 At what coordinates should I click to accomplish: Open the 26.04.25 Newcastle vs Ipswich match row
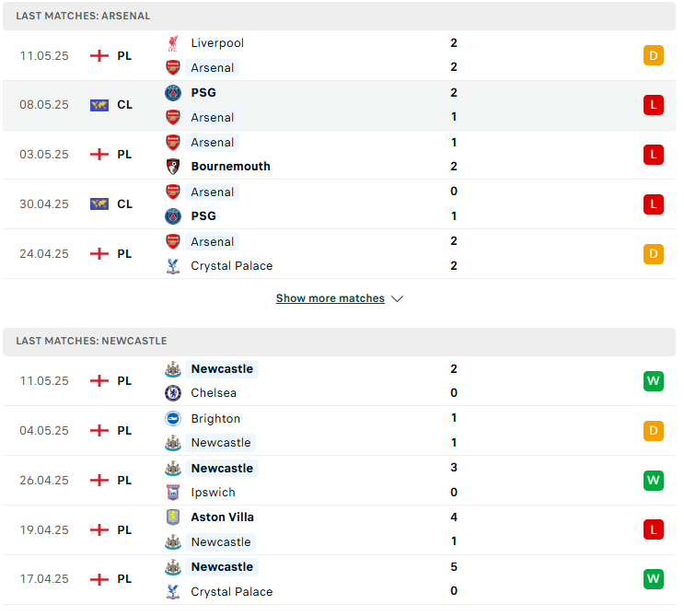click(x=339, y=481)
